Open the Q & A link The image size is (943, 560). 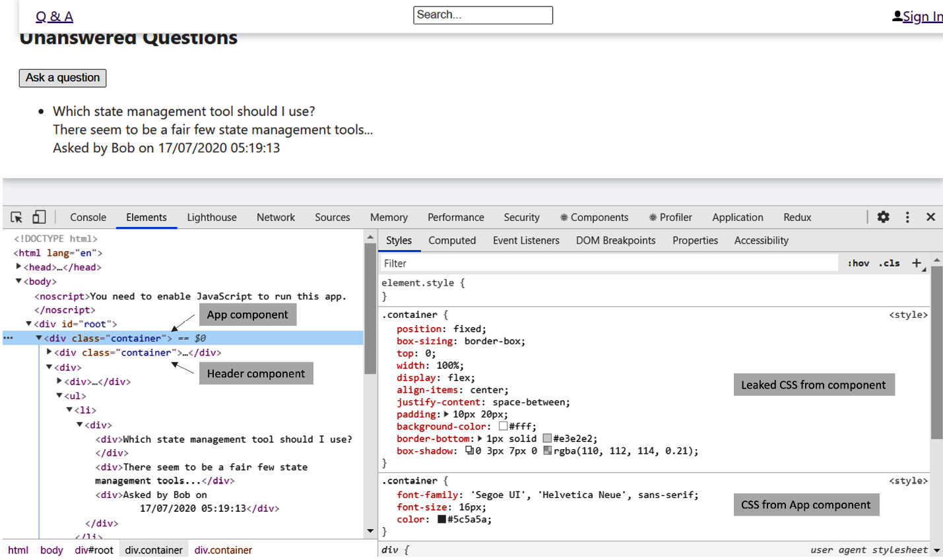(x=53, y=15)
